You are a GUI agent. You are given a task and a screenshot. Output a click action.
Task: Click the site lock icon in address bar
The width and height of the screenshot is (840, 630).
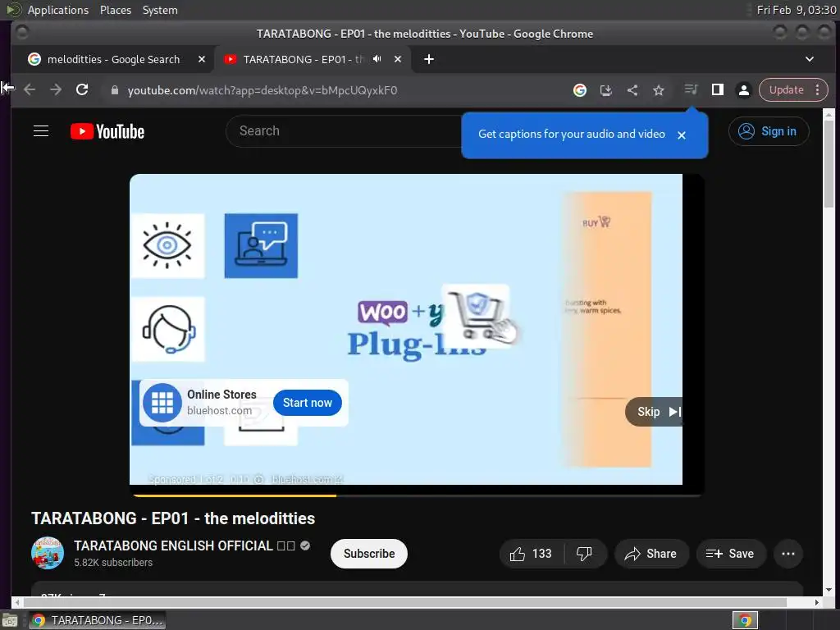(114, 90)
